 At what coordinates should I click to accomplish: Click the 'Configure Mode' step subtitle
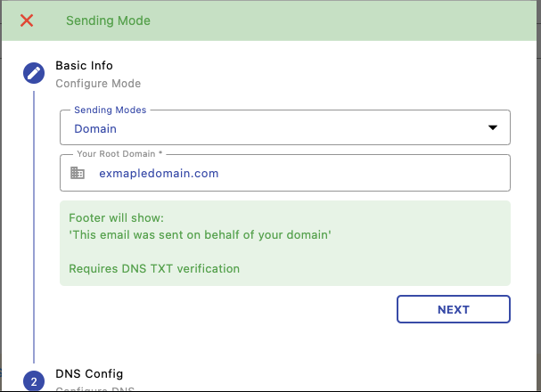coord(98,84)
